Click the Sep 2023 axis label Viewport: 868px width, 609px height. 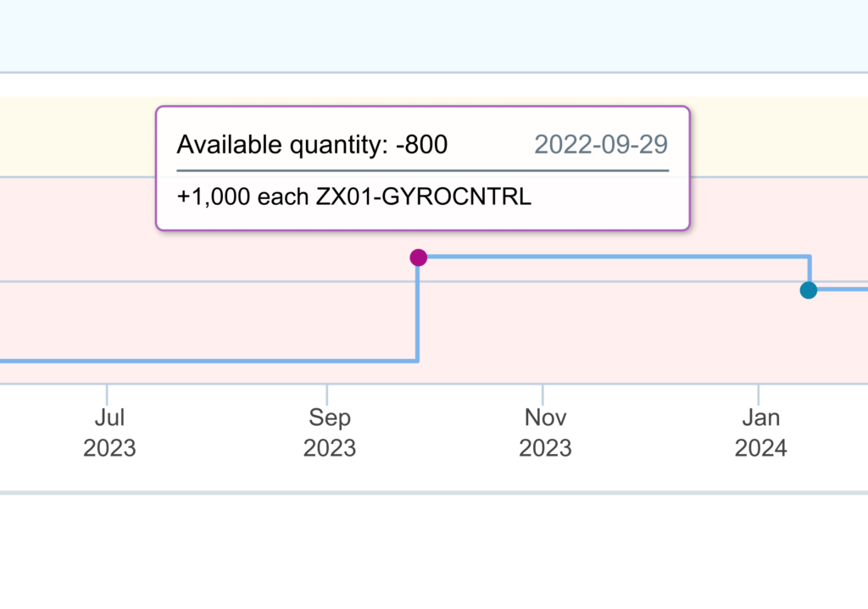pyautogui.click(x=330, y=433)
